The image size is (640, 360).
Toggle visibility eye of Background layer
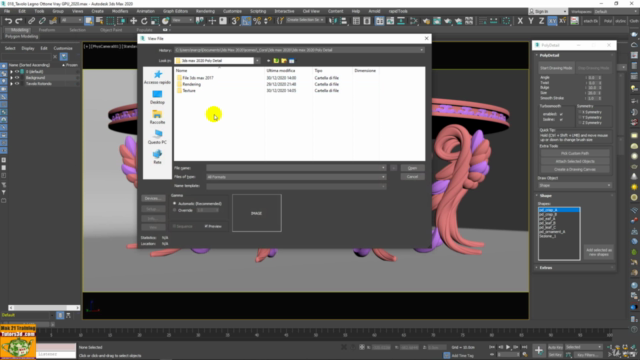click(x=17, y=78)
